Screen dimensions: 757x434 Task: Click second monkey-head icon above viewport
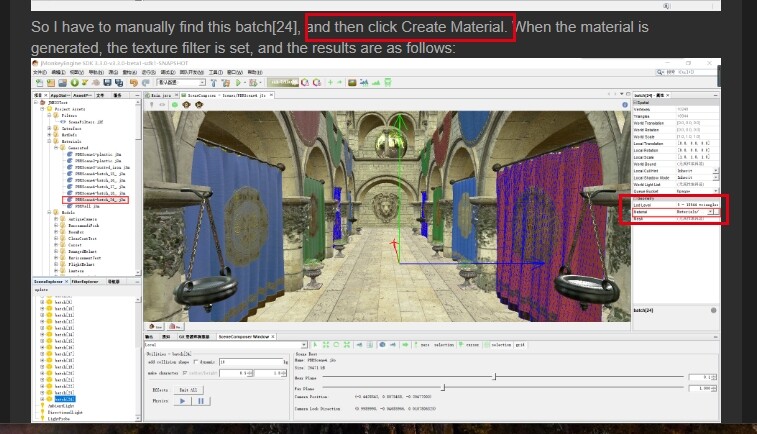(x=199, y=105)
